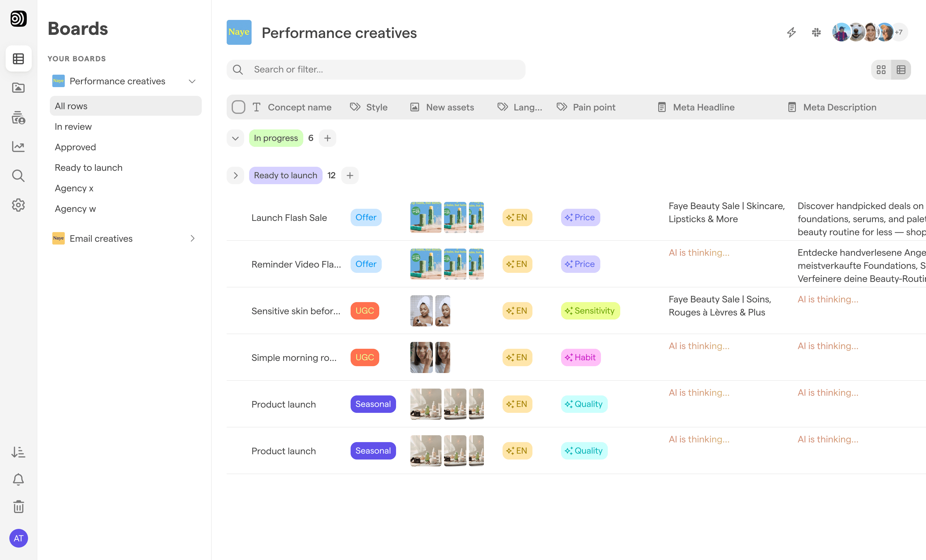The image size is (926, 560).
Task: Click the Launch Flash Sale concept name
Action: click(289, 218)
